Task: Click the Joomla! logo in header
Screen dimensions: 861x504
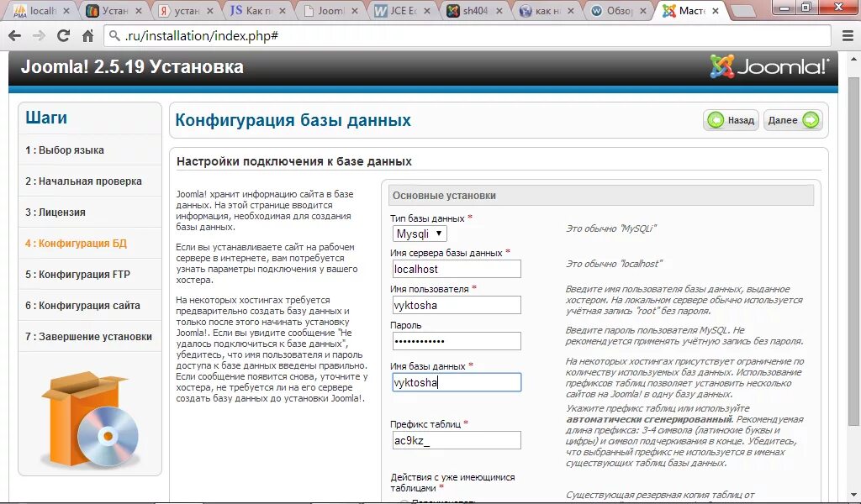Action: [x=769, y=66]
